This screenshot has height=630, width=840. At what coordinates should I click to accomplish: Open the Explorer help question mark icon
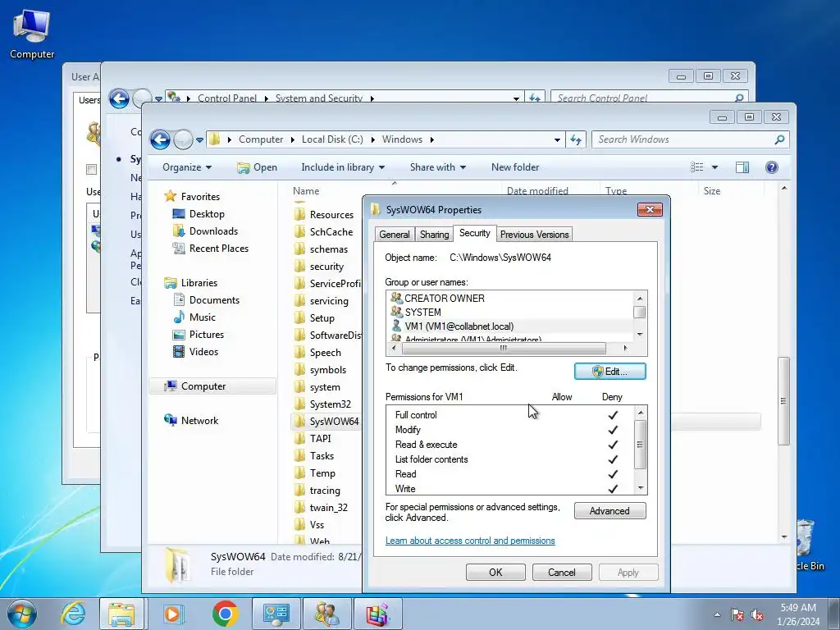point(771,167)
